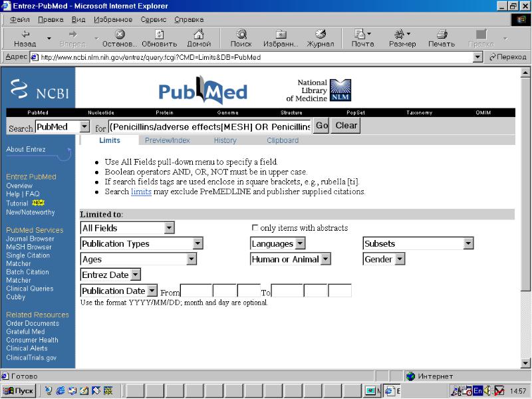Click the volume speaker icon in tray
Viewport: 532px width, 399px height.
[487, 391]
